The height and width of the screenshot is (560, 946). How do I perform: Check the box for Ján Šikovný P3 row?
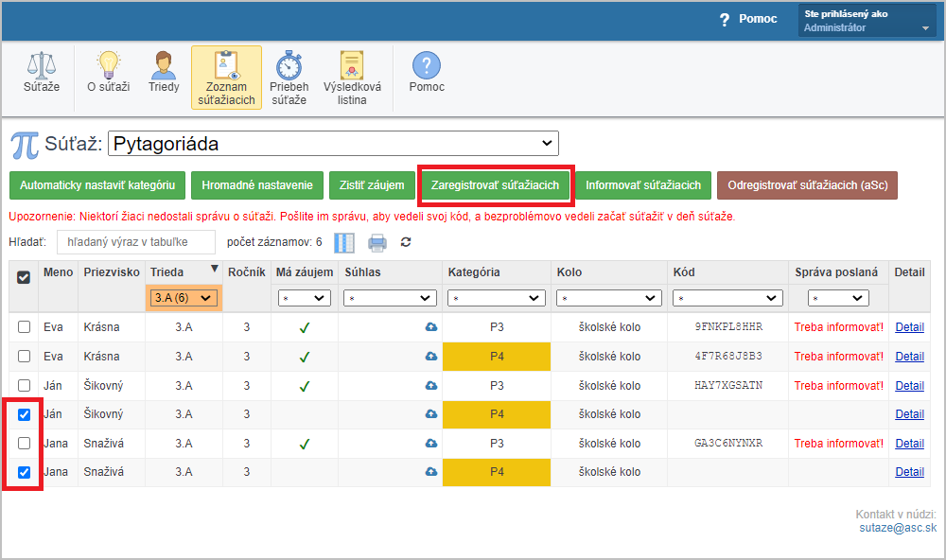[25, 385]
